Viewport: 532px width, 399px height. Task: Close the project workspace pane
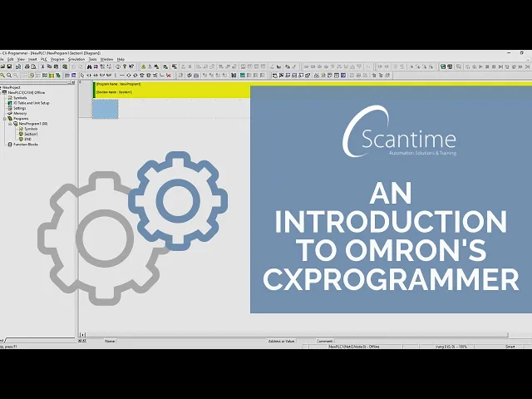click(x=73, y=82)
